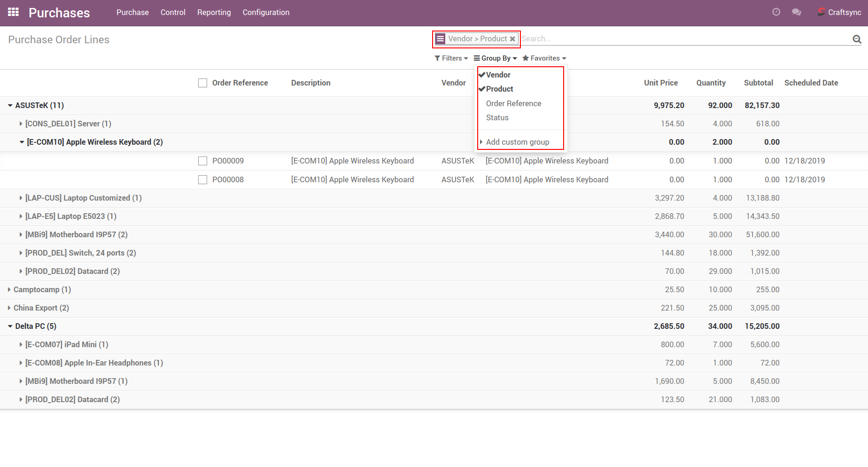
Task: Toggle the select-all header checkbox
Action: pos(202,83)
